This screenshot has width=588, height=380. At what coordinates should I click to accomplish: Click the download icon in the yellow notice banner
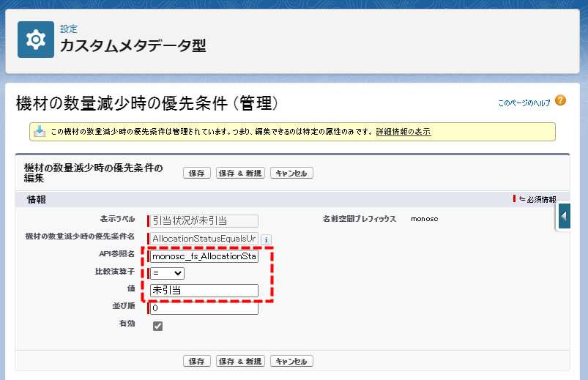pyautogui.click(x=40, y=132)
